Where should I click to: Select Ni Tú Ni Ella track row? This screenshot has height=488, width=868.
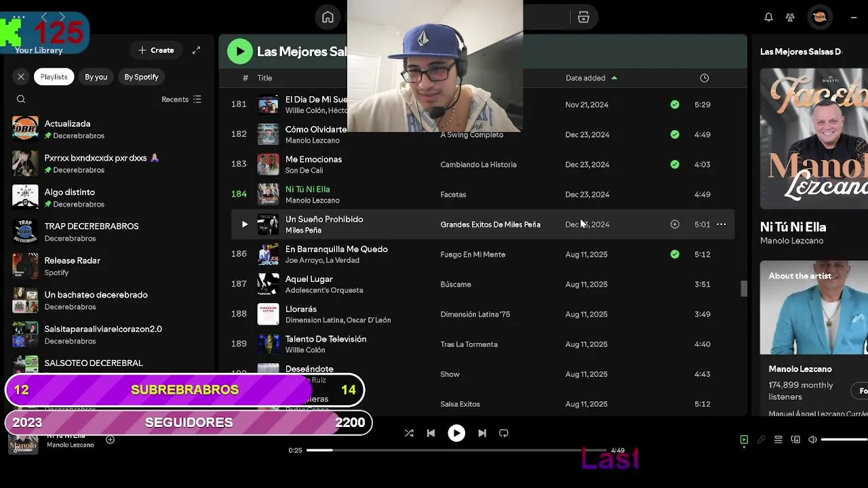click(x=483, y=195)
